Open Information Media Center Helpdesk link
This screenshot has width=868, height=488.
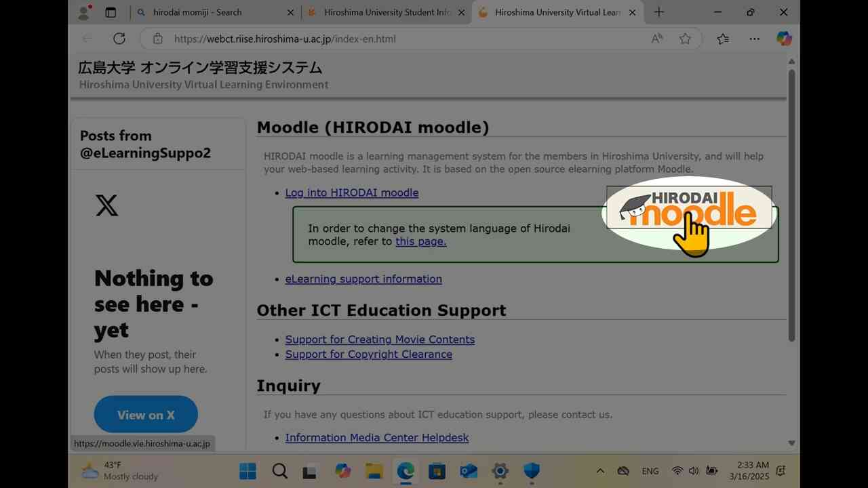377,438
